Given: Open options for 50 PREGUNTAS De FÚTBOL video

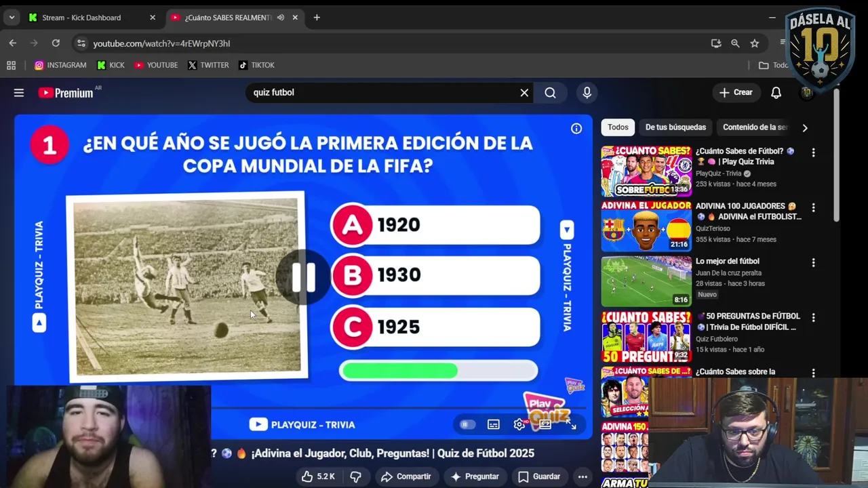Looking at the screenshot, I should [813, 318].
